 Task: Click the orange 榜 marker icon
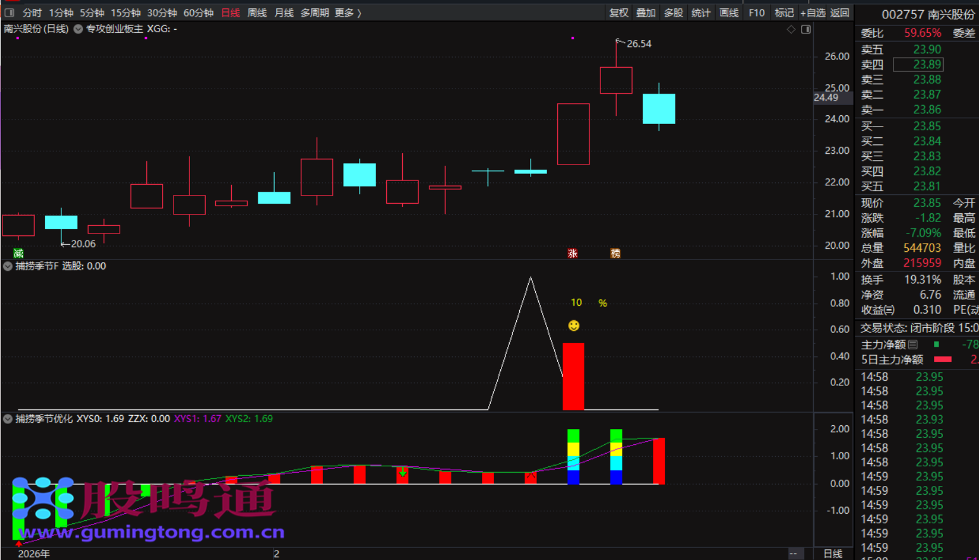pyautogui.click(x=615, y=253)
